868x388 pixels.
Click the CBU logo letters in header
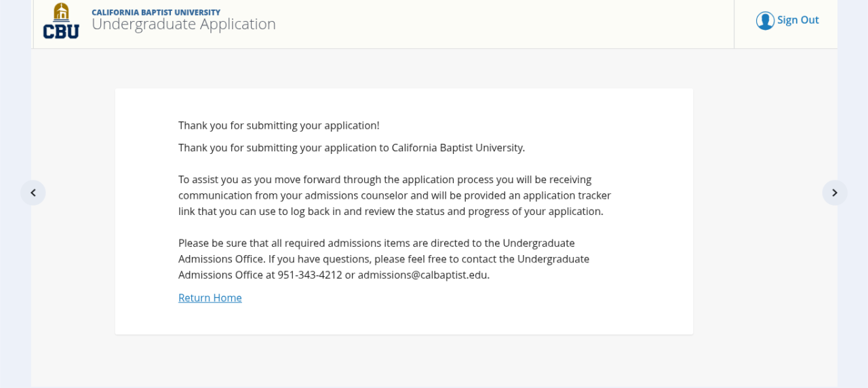coord(61,31)
